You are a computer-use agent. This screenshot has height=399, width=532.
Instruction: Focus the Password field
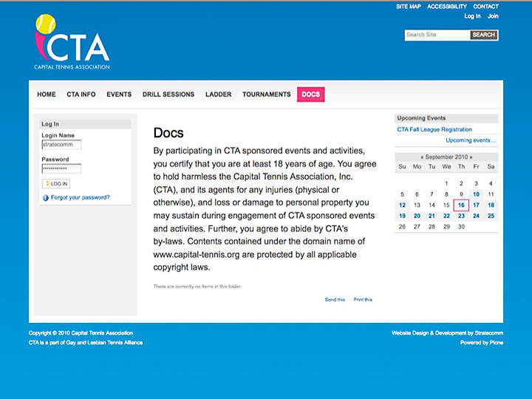61,168
